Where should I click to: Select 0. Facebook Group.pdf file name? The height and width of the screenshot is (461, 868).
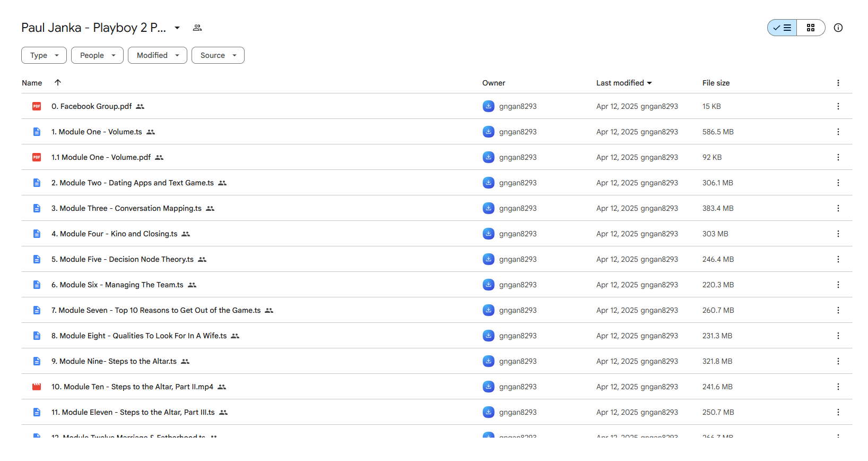point(92,106)
